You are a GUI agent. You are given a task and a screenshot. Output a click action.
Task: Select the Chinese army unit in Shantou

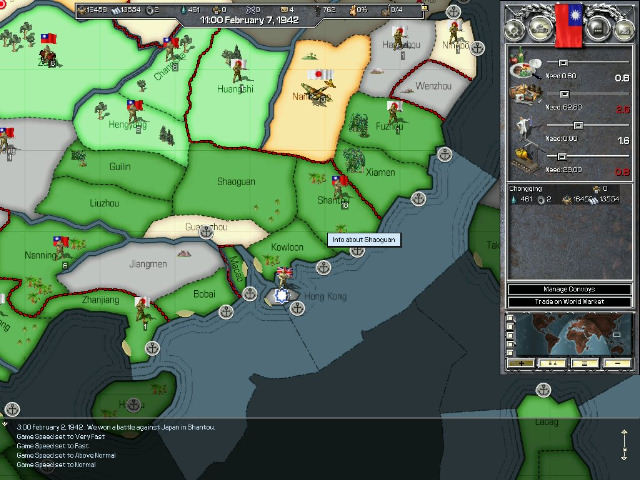340,185
